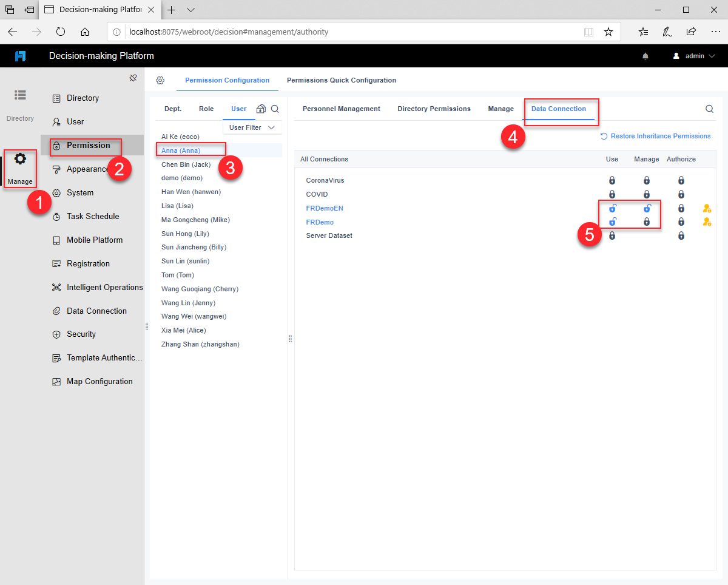This screenshot has width=728, height=585.
Task: Open the Personnel Management tab
Action: point(342,109)
